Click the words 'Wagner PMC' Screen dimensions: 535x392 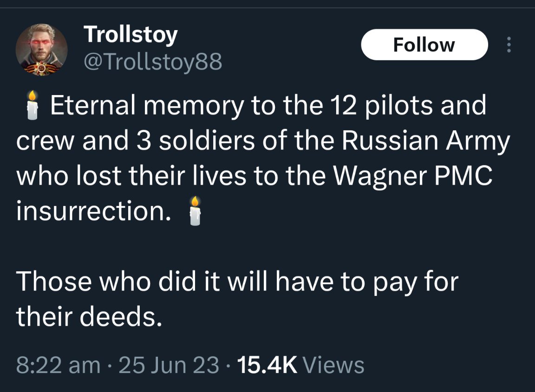point(412,176)
